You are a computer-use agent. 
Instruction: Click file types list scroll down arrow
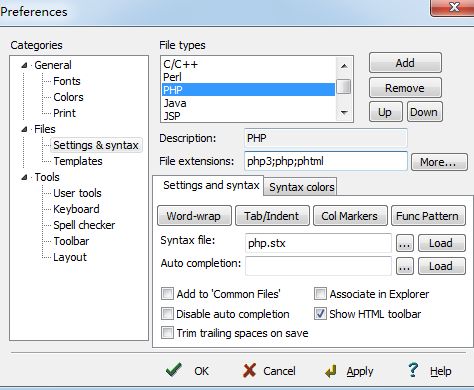(344, 113)
